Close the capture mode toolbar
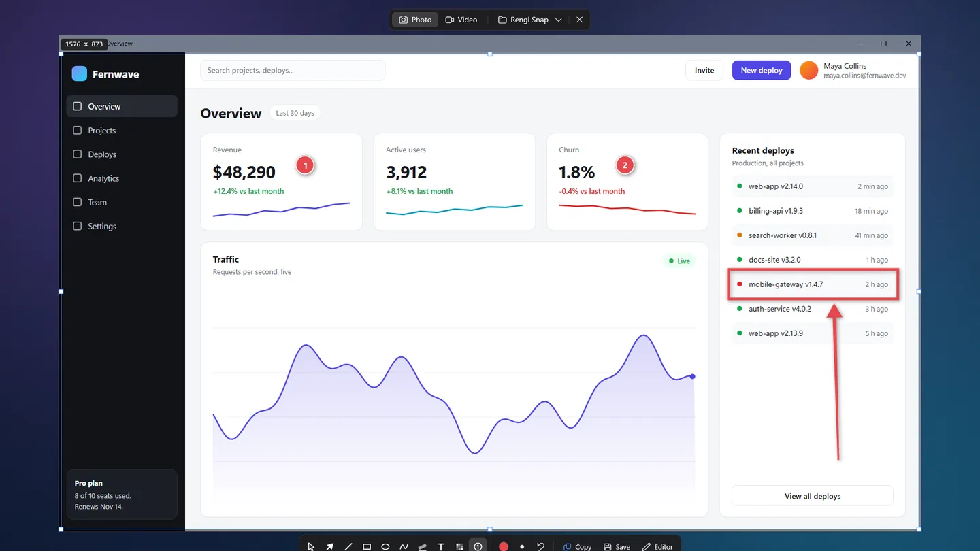The width and height of the screenshot is (980, 551). (x=580, y=20)
